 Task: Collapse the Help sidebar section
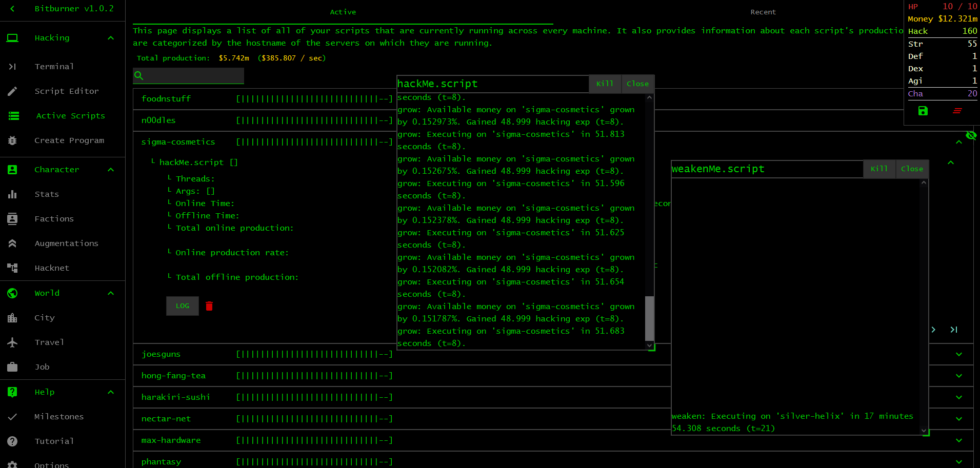point(111,392)
